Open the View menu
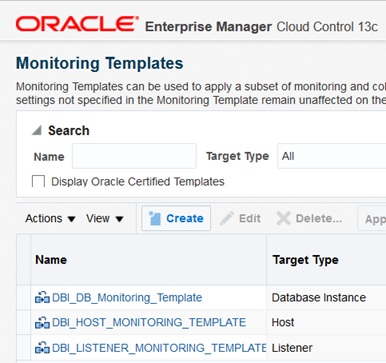Screen dimensions: 386x363 coord(105,219)
